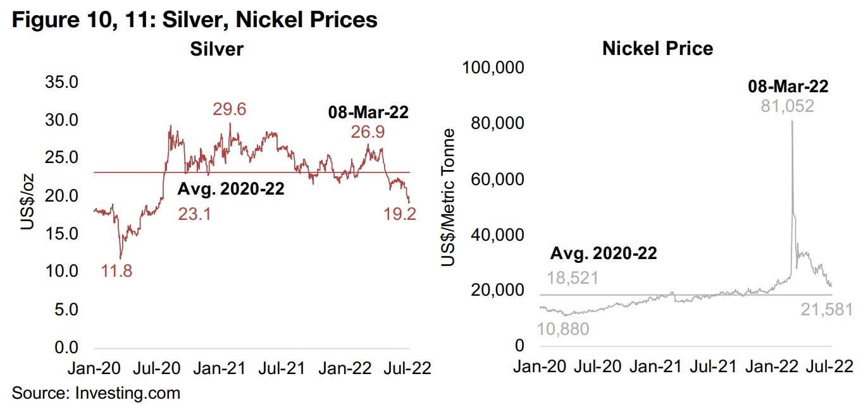The height and width of the screenshot is (412, 868).
Task: Click the 10,880 nickel low label
Action: (x=563, y=329)
